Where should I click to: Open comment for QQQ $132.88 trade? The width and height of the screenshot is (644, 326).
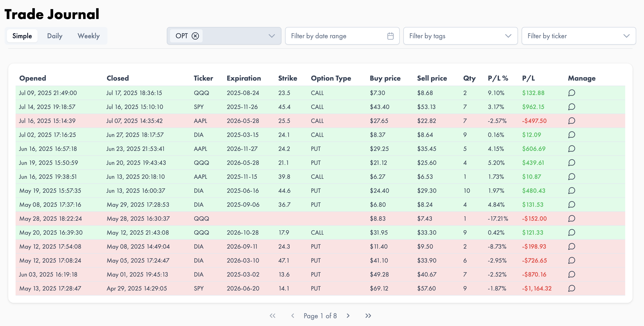point(572,93)
